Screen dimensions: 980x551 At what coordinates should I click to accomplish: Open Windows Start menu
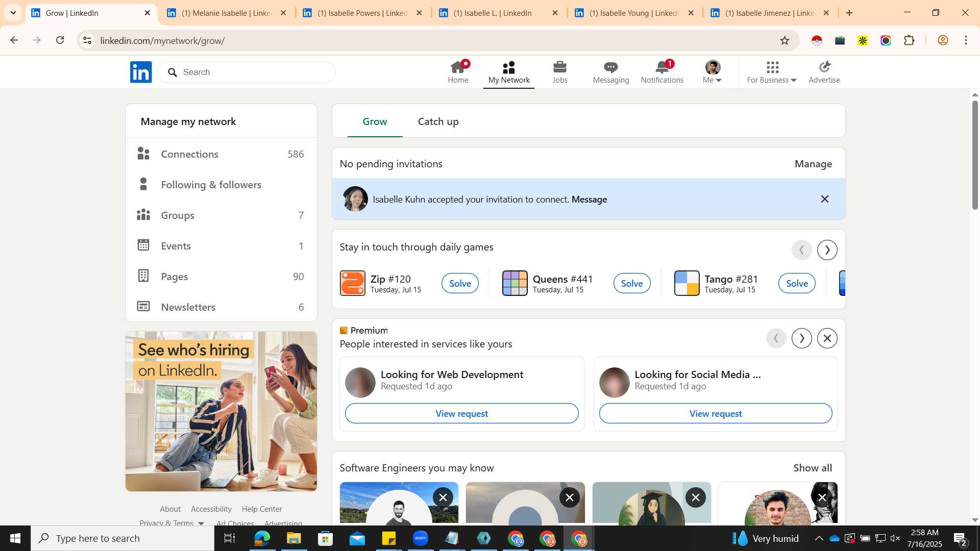(15, 538)
